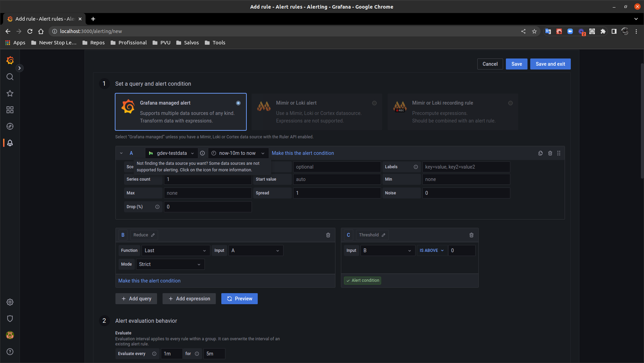
Task: Click the Evaluate every 1m input field
Action: 171,353
